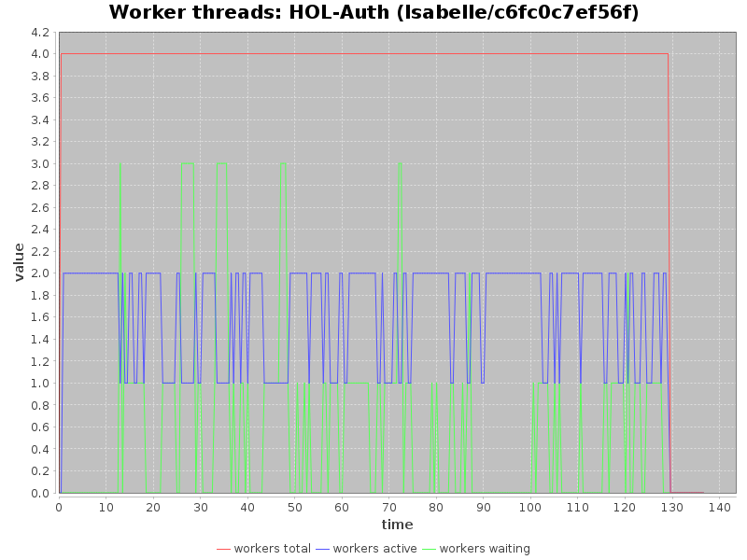Click the 0.0 label on the value axis

coord(40,494)
